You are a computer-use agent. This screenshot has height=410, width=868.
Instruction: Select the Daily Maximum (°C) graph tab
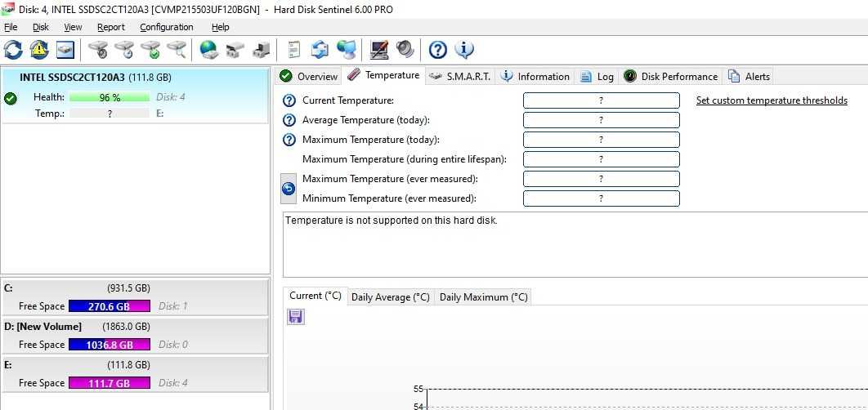coord(483,297)
